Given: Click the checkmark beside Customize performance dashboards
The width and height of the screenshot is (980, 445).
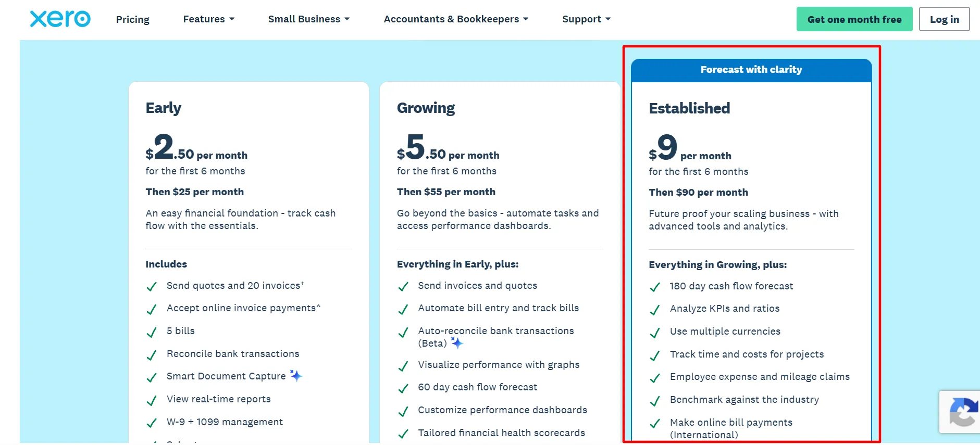Looking at the screenshot, I should pos(403,411).
